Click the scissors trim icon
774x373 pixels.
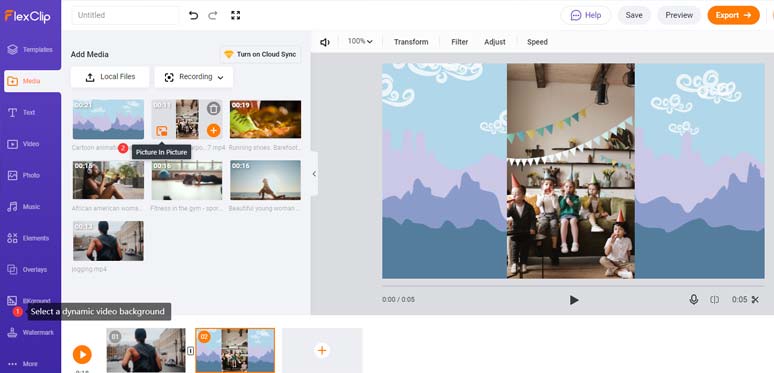[x=755, y=299]
